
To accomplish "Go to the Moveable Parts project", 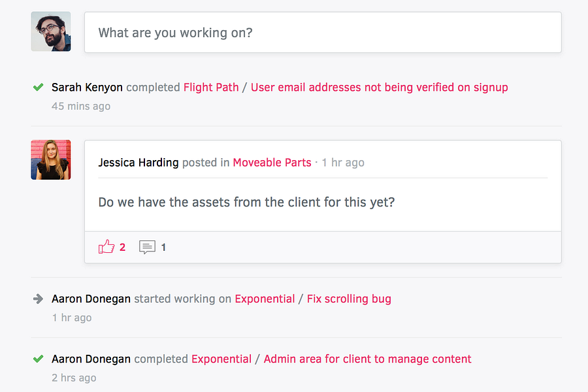I will [272, 163].
